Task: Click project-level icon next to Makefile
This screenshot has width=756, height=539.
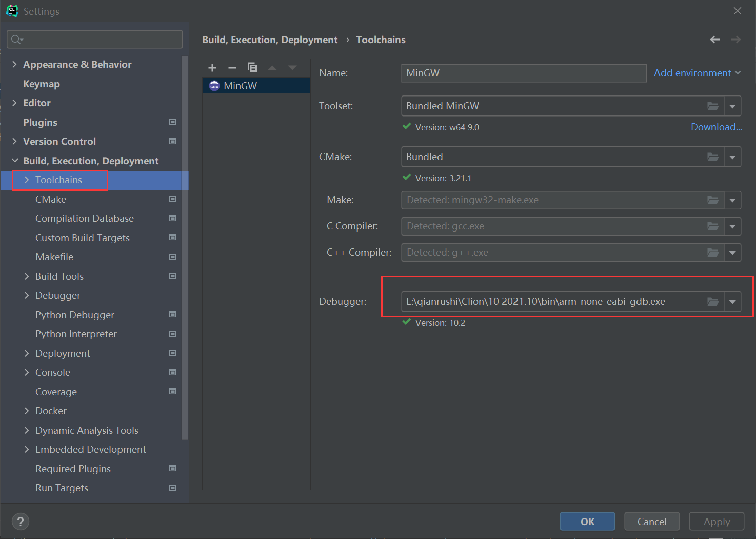Action: (x=173, y=257)
